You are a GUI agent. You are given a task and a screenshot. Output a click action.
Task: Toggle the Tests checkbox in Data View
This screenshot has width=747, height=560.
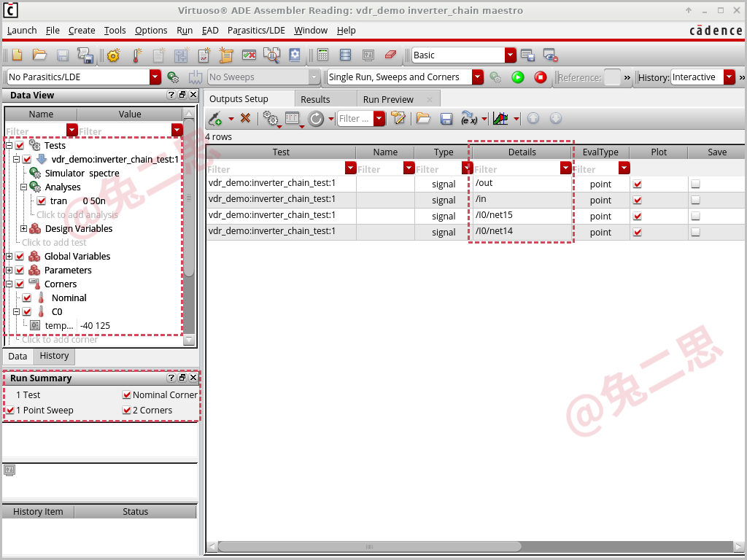[x=20, y=145]
